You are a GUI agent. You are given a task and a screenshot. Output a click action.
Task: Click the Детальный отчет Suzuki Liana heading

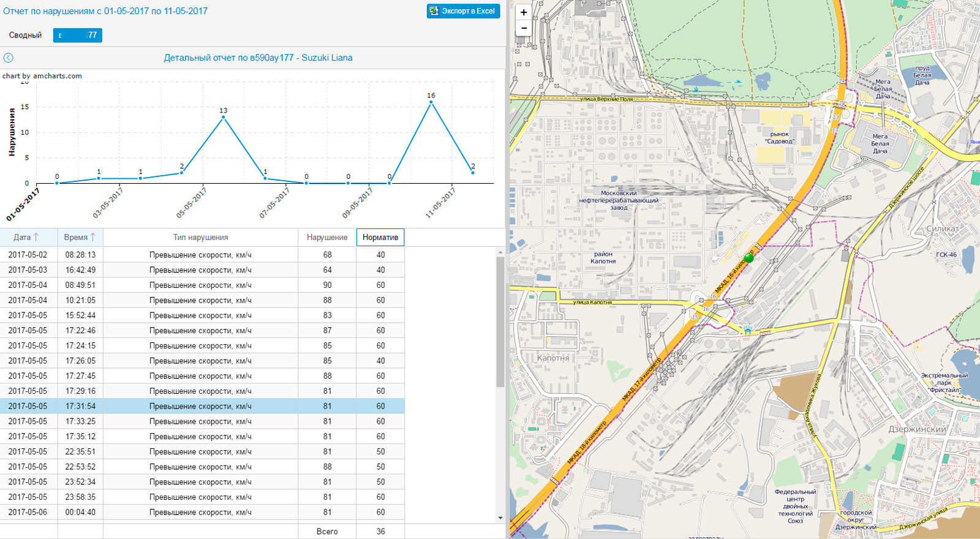click(x=258, y=58)
